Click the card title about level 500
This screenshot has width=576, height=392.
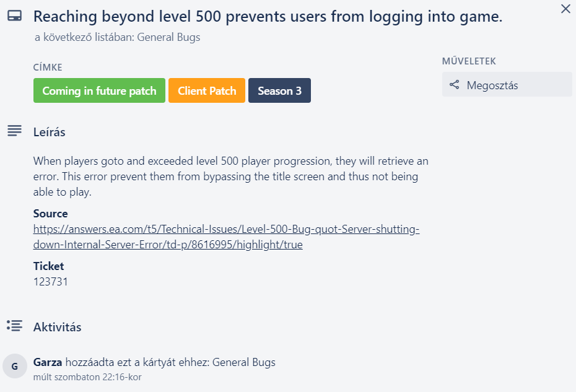click(x=268, y=17)
